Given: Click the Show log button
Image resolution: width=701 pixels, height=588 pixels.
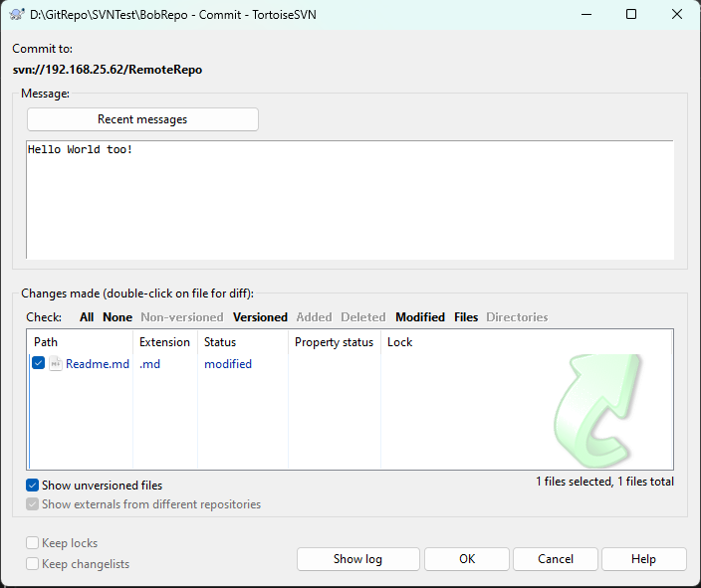Looking at the screenshot, I should pyautogui.click(x=358, y=559).
